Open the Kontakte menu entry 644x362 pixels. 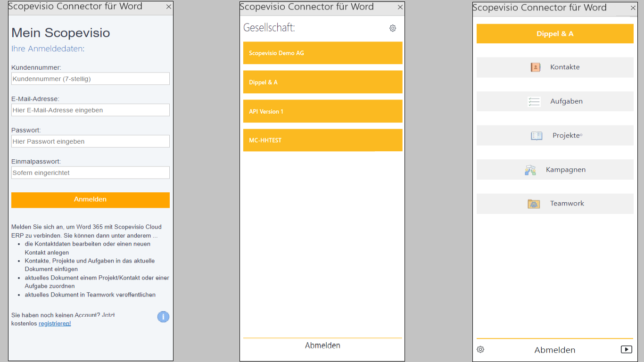click(555, 67)
